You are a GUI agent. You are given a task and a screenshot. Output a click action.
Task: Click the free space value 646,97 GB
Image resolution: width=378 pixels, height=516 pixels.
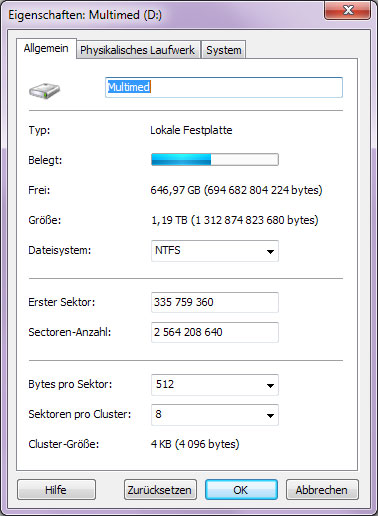tap(236, 190)
